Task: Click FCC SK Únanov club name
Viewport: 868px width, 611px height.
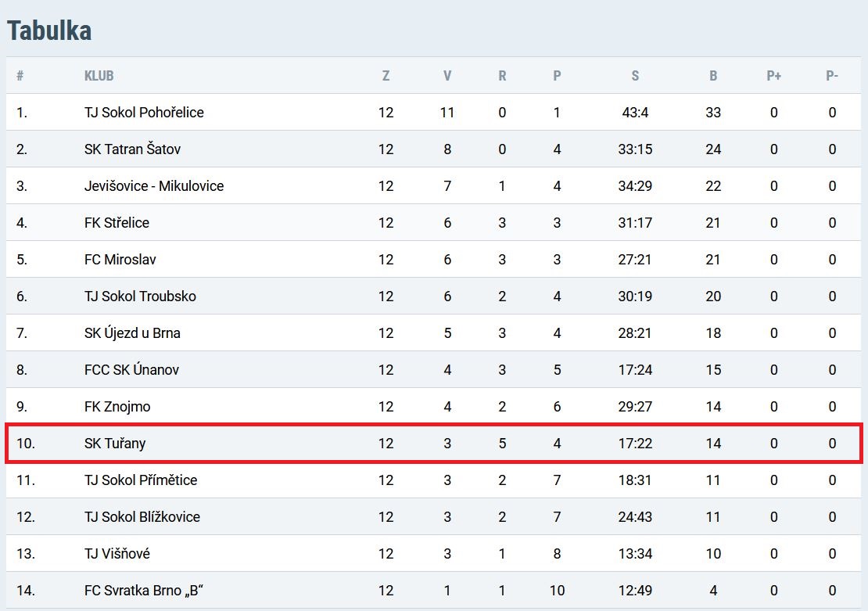Action: (x=131, y=369)
